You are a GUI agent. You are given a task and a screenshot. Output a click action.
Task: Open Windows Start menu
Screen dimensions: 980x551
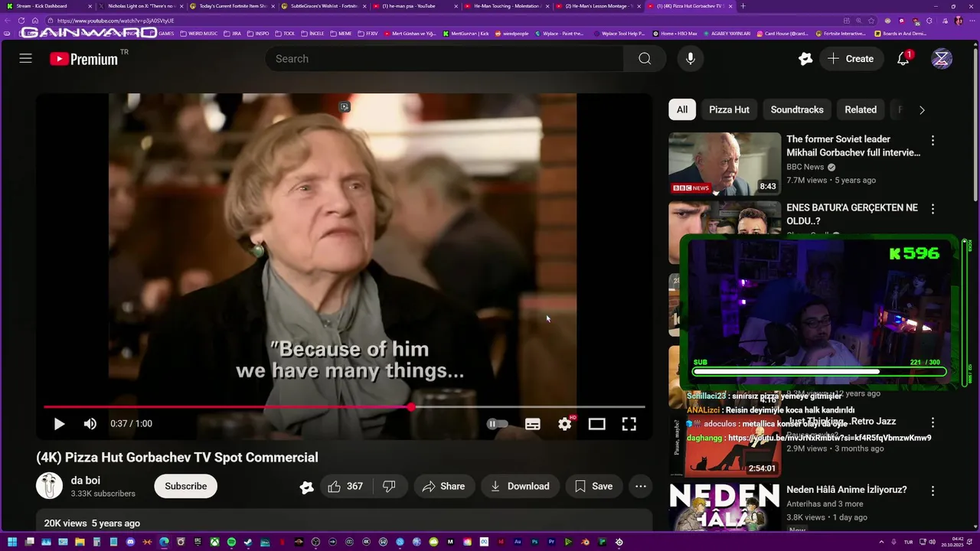[x=12, y=542]
